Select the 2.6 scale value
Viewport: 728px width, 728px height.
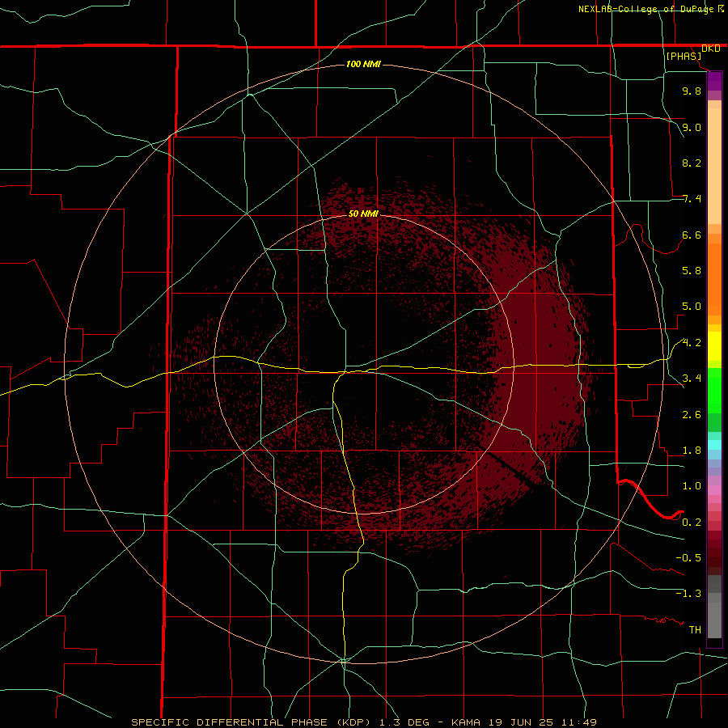click(x=692, y=414)
